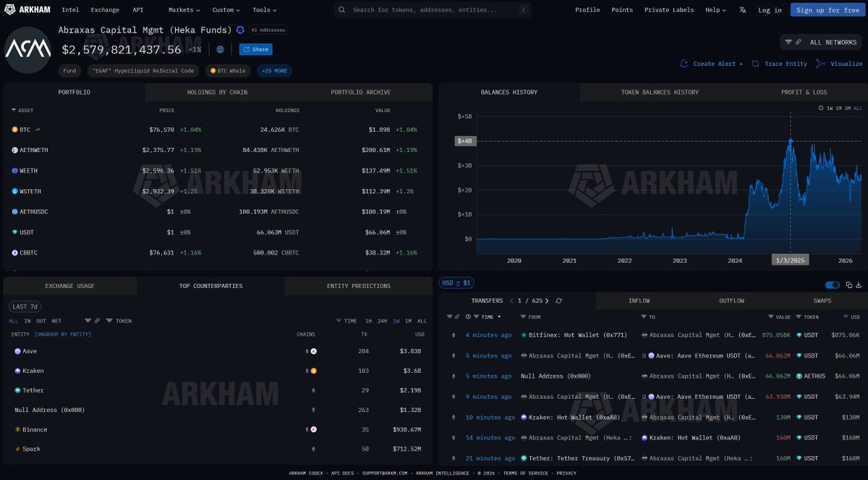Click the chart icon next to BTC
This screenshot has width=868, height=480.
[x=37, y=130]
